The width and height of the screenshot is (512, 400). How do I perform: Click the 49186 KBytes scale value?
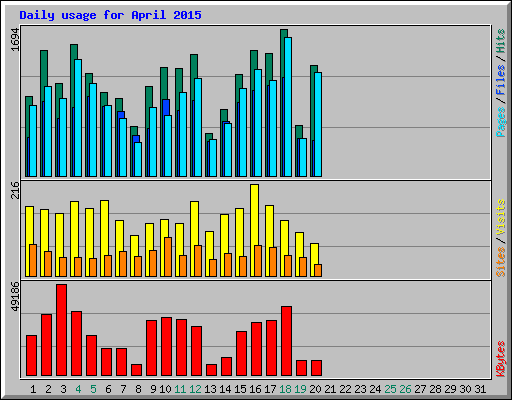point(15,296)
